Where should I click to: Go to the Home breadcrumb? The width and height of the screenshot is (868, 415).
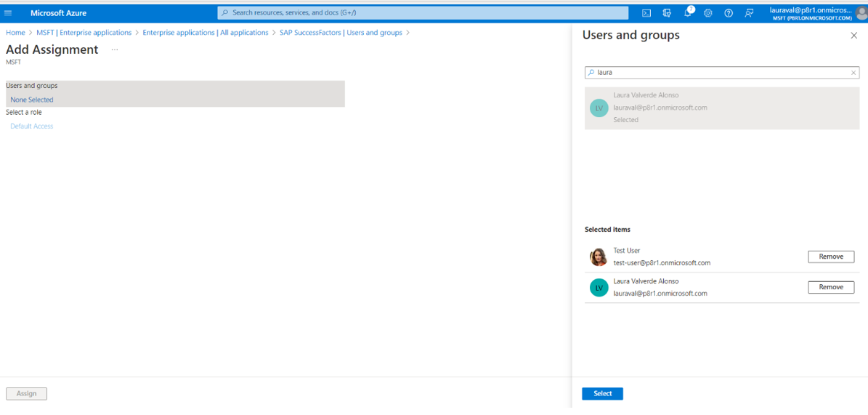click(15, 33)
